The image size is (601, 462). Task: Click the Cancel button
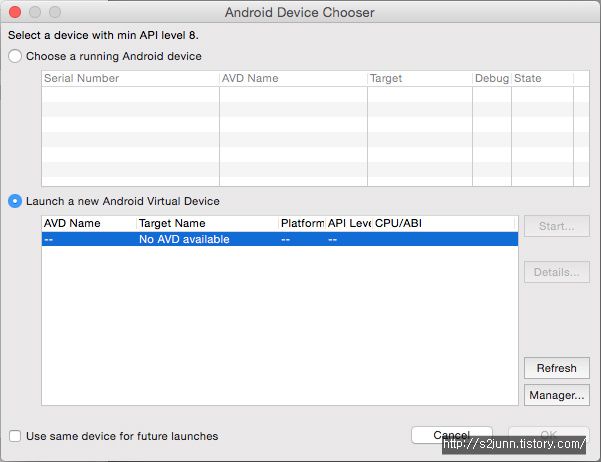[x=452, y=435]
